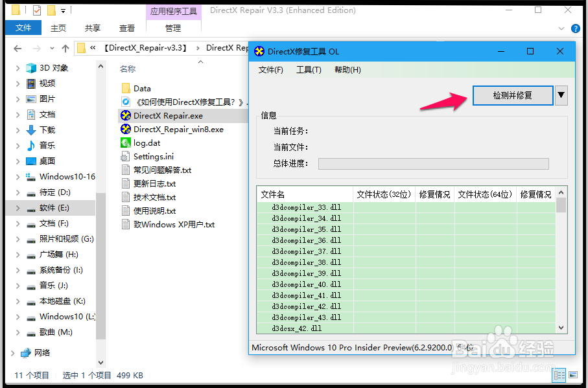Image resolution: width=588 pixels, height=388 pixels.
Task: Click the 总体进度 progress bar
Action: point(434,164)
